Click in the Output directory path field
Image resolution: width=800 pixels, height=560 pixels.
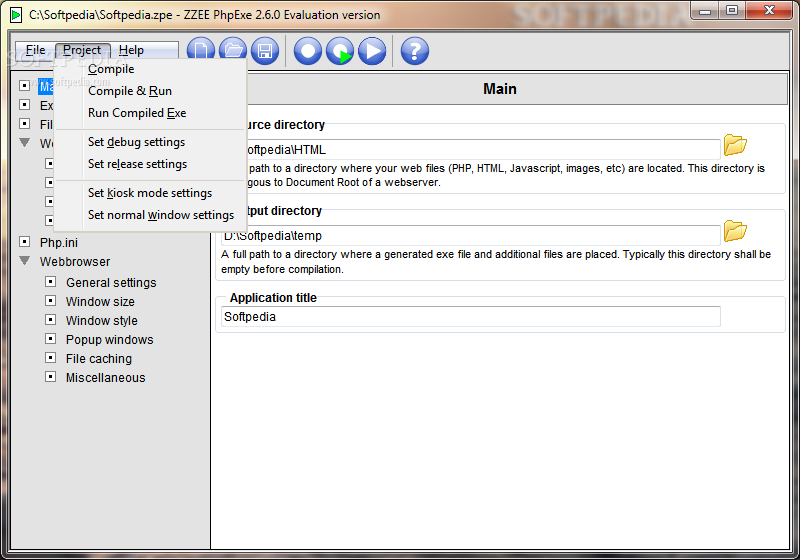470,236
